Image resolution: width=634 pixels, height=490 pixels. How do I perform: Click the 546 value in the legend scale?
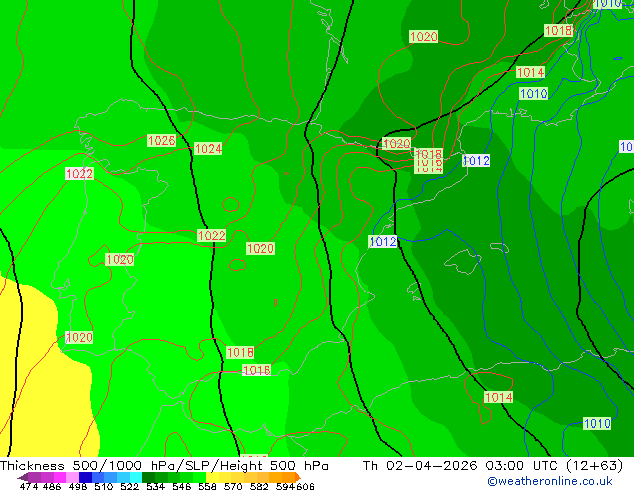tap(182, 486)
